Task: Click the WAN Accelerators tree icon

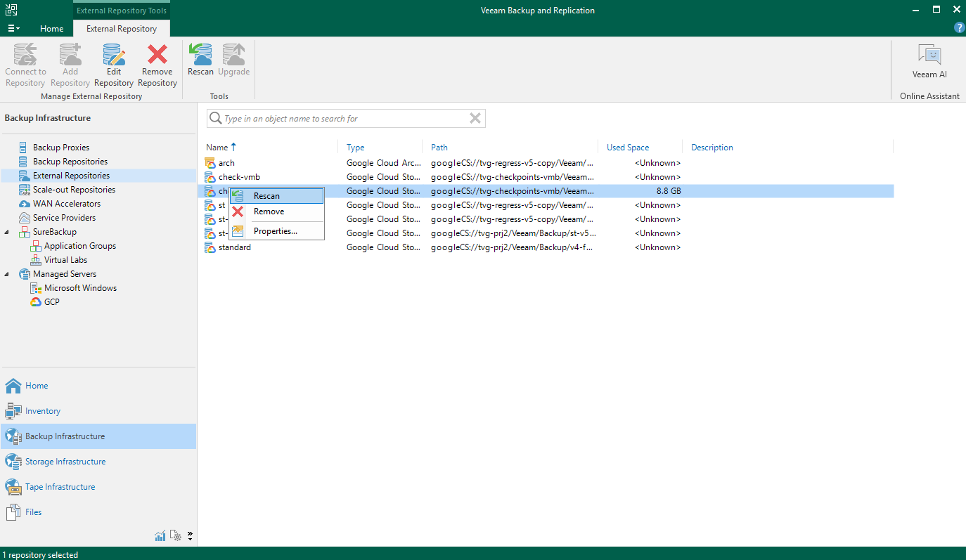Action: 25,204
